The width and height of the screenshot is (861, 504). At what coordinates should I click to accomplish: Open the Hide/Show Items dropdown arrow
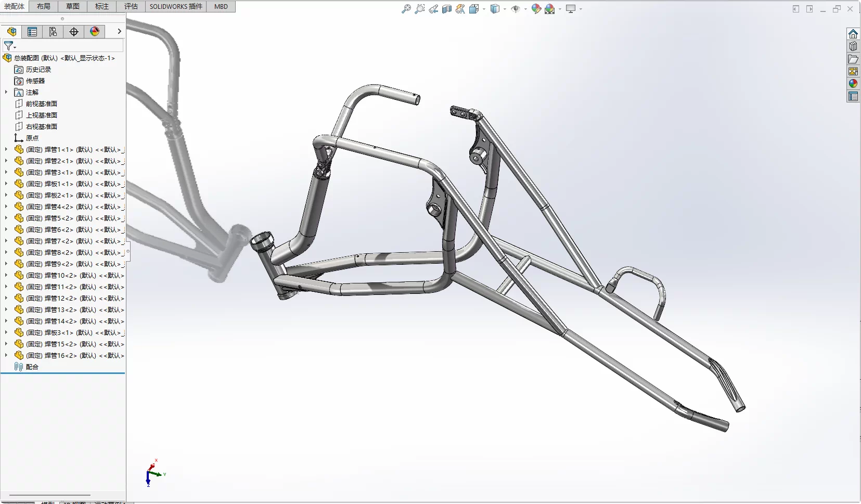(525, 9)
